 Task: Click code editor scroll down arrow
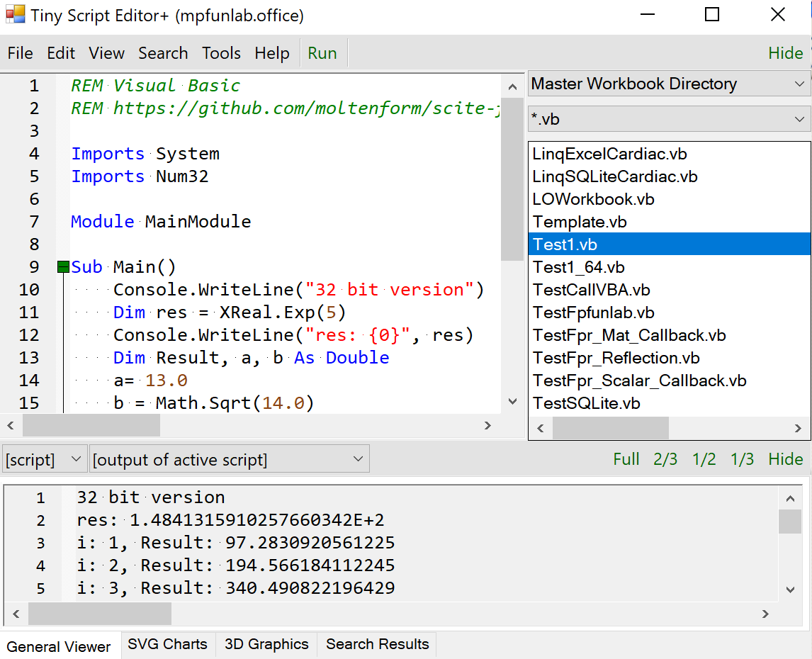click(x=512, y=402)
